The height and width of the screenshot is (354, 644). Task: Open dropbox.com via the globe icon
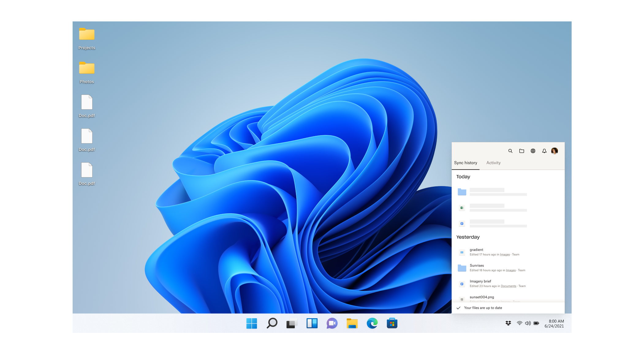pos(533,151)
